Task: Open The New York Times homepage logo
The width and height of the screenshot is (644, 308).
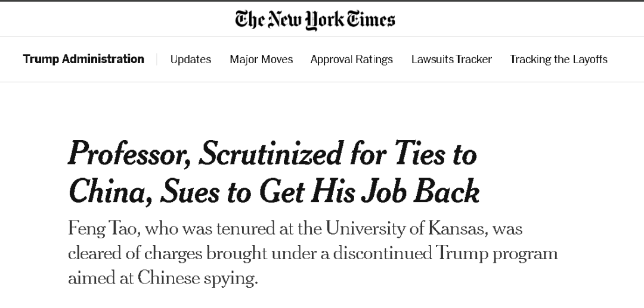Action: [x=315, y=20]
